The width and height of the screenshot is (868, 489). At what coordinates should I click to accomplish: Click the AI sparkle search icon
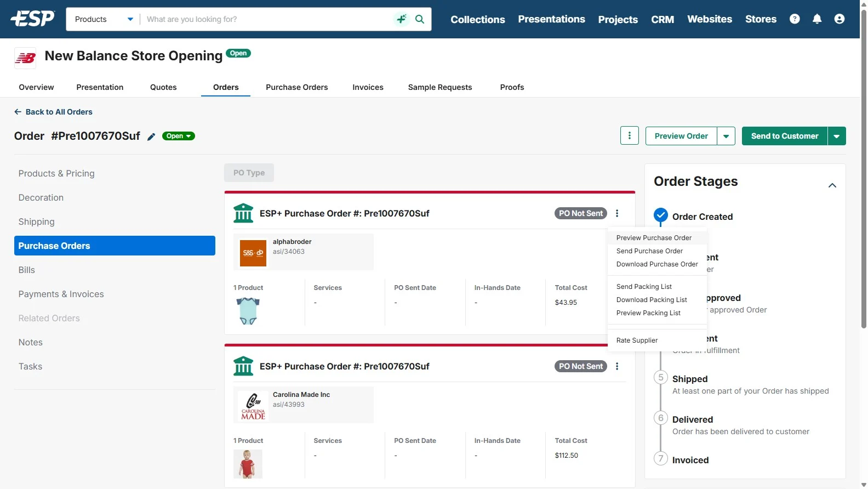pyautogui.click(x=402, y=19)
